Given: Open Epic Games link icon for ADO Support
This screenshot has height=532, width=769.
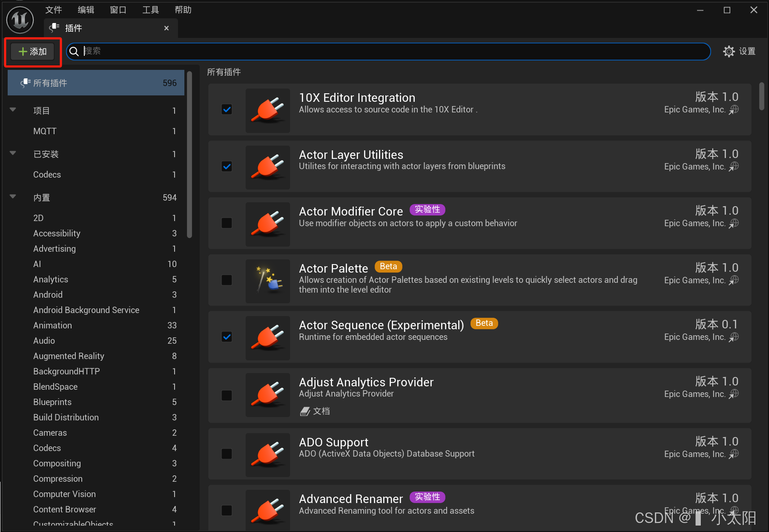Looking at the screenshot, I should (x=734, y=454).
